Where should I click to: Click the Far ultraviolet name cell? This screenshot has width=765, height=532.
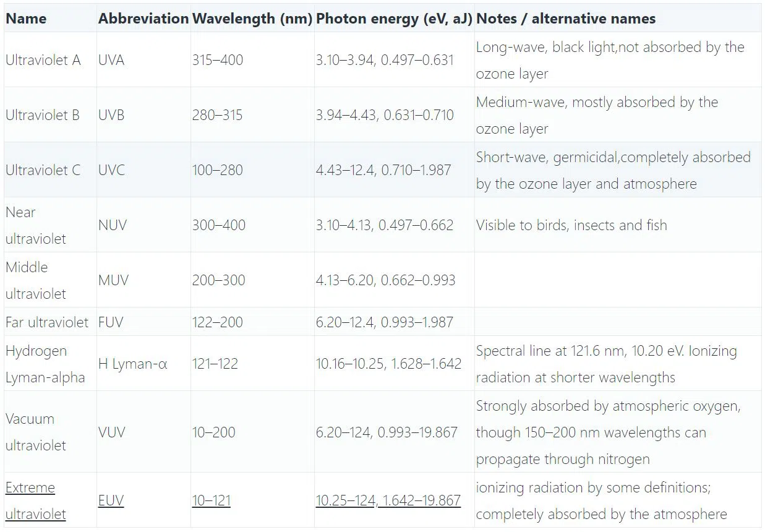point(47,322)
